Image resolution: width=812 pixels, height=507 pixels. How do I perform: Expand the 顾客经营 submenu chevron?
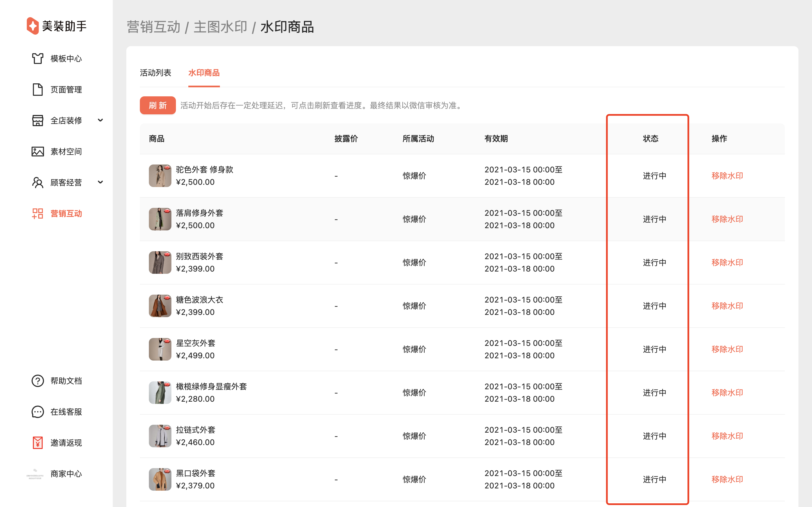(100, 182)
